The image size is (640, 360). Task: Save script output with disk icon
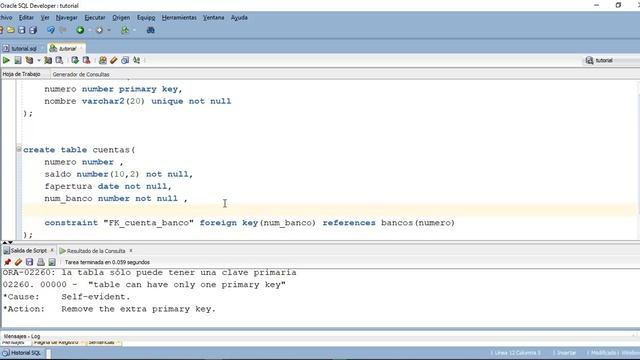[x=29, y=262]
